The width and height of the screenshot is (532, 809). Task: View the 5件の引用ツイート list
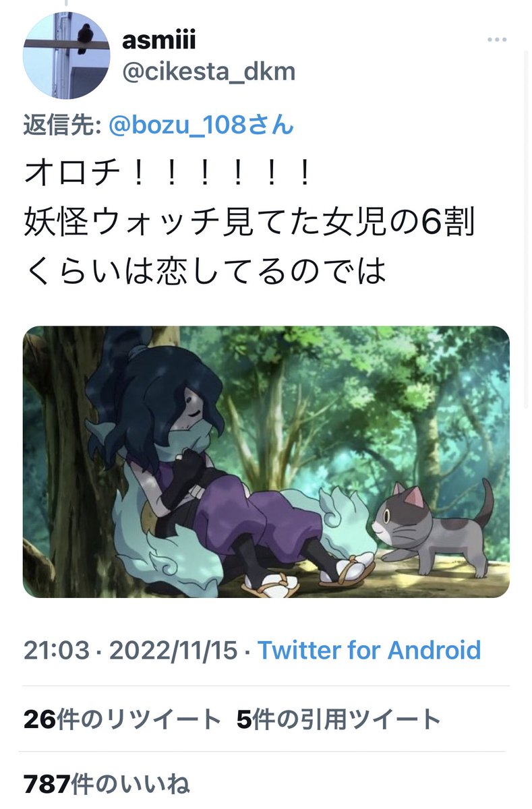339,720
